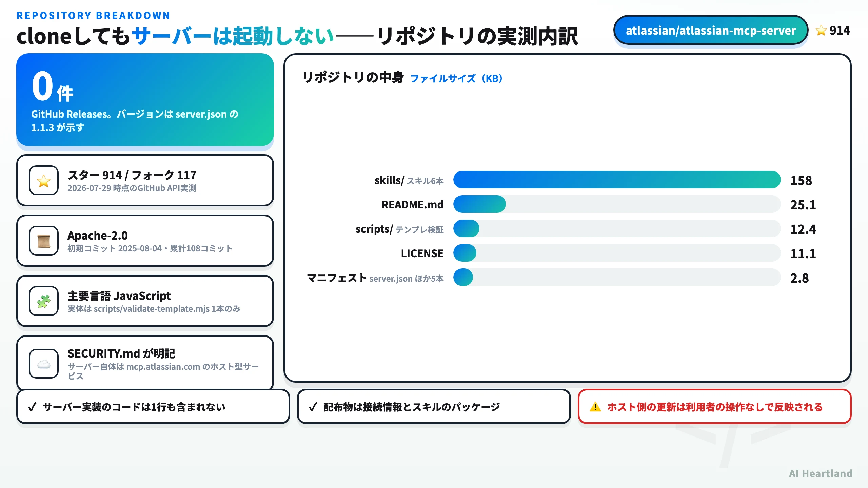Image resolution: width=868 pixels, height=488 pixels.
Task: Click the puzzle piece icon beside 主要言語 JavaScript
Action: point(44,301)
